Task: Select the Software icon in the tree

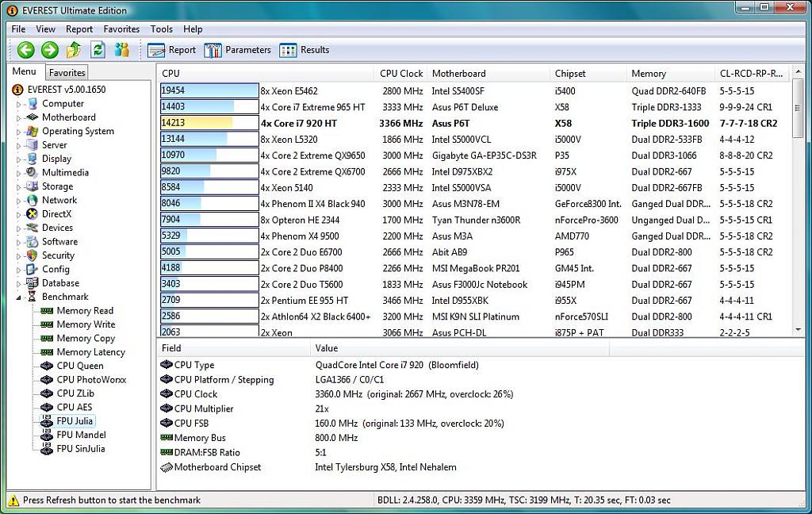Action: [x=32, y=241]
